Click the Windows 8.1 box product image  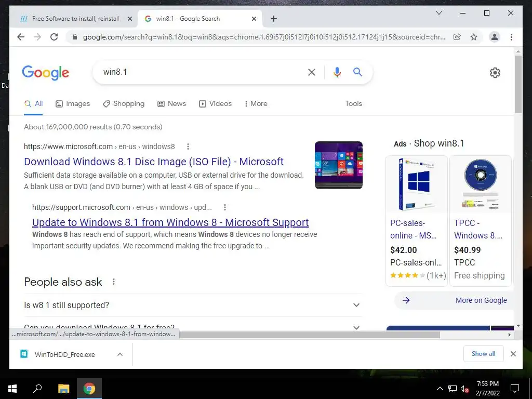417,185
